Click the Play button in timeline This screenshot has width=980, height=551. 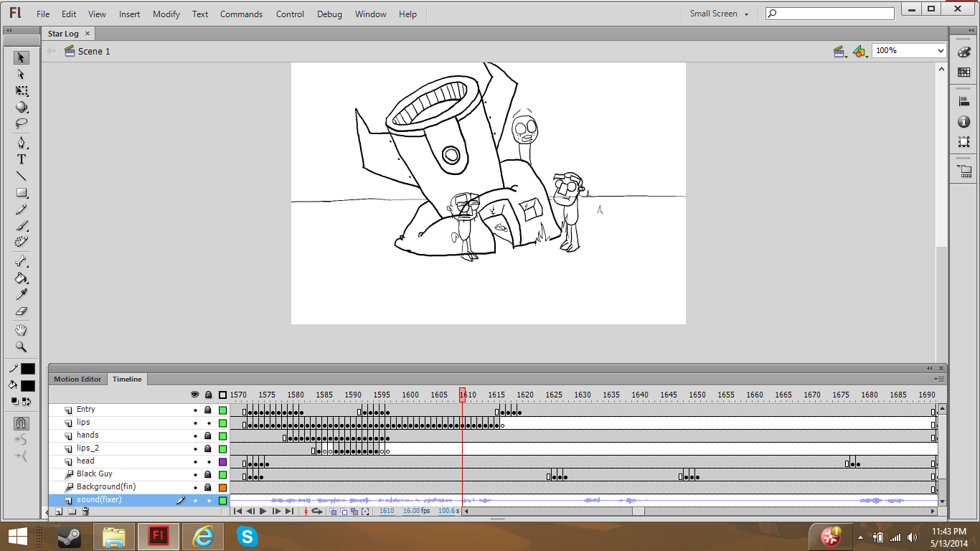pos(263,512)
